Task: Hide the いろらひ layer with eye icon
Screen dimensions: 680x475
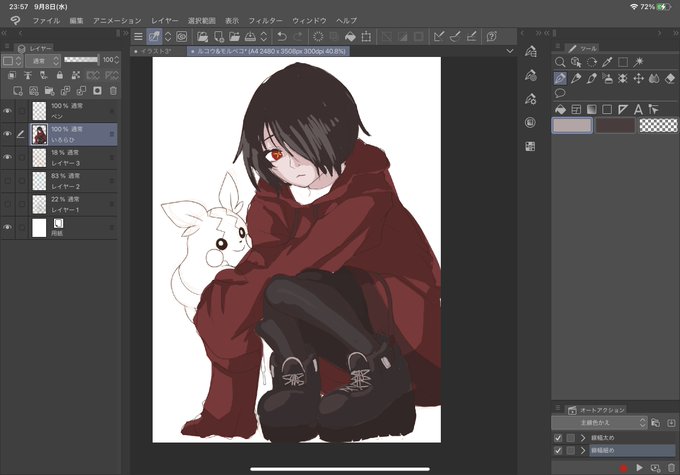Action: [x=7, y=134]
